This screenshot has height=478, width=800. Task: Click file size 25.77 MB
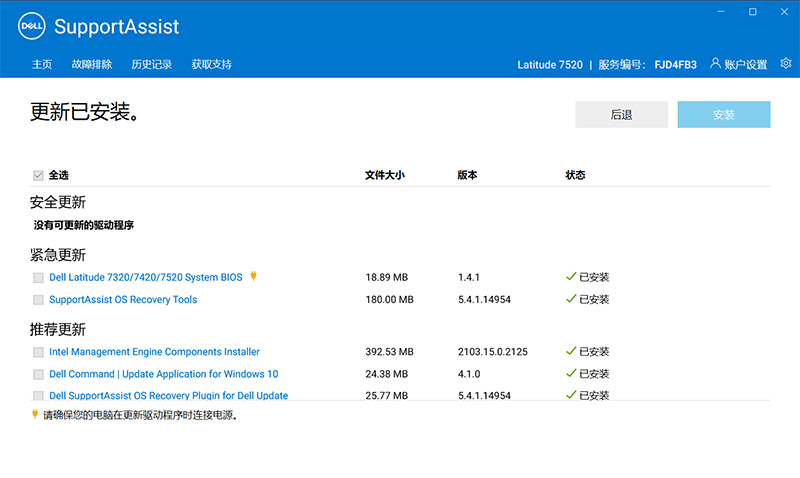[387, 395]
